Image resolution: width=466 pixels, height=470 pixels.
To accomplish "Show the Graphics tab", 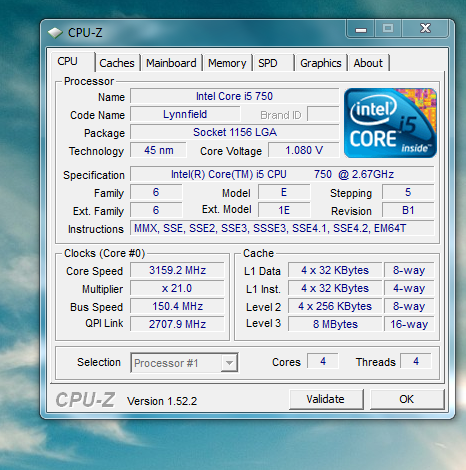I will [321, 63].
